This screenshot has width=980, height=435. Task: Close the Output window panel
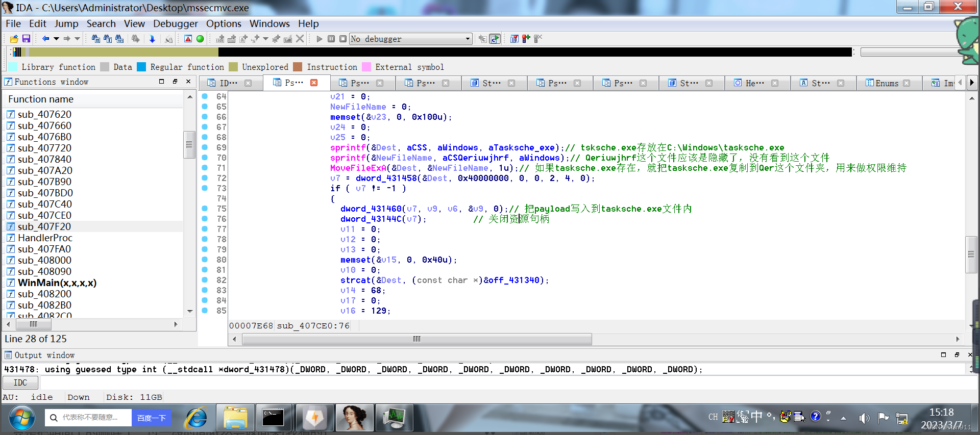pos(970,354)
